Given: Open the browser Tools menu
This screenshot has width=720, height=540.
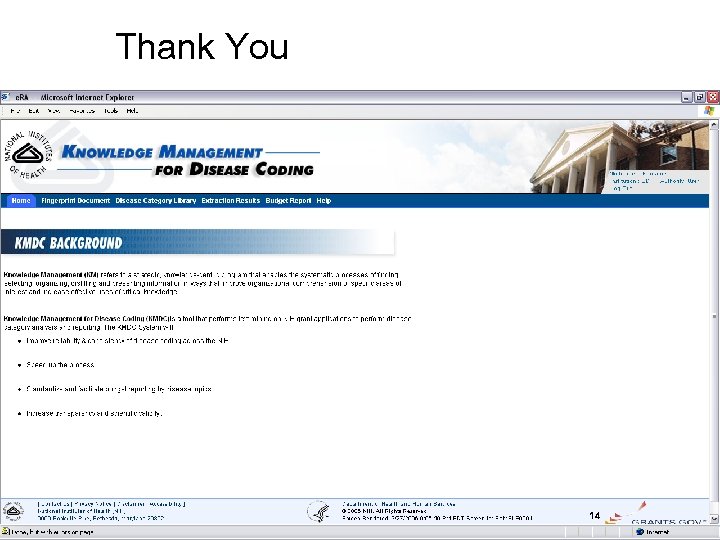Looking at the screenshot, I should pos(111,111).
